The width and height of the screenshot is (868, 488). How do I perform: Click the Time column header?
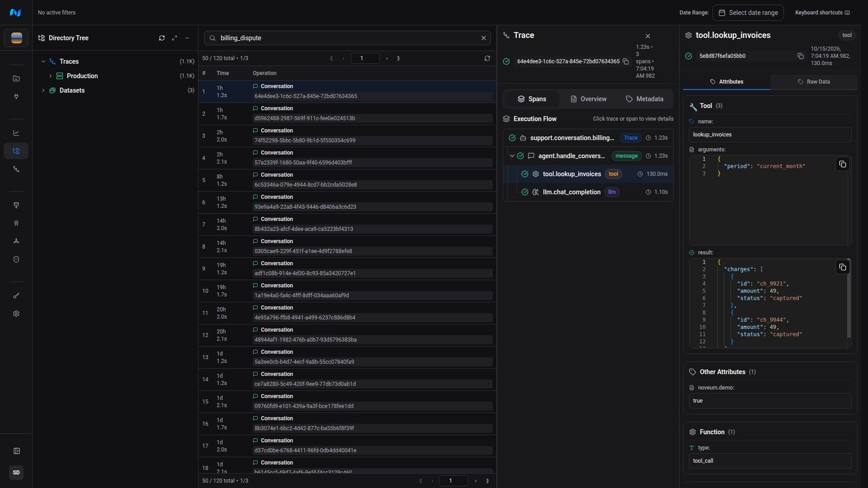[x=222, y=73]
